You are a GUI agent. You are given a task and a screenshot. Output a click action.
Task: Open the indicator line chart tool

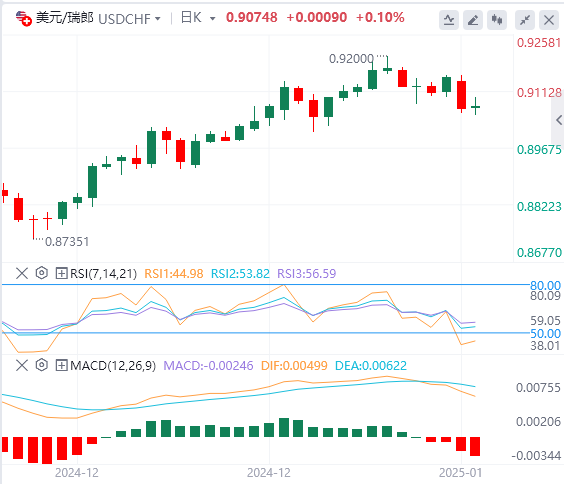[x=449, y=20]
